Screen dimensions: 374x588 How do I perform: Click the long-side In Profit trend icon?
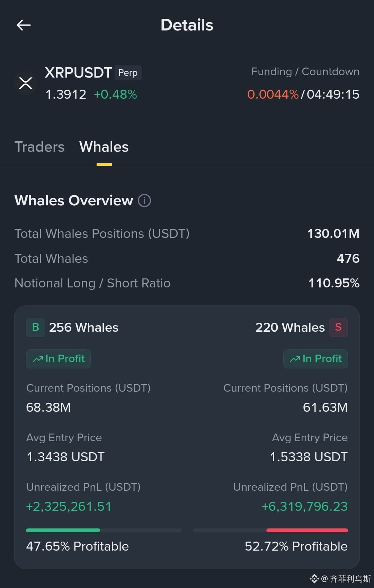[x=38, y=359]
